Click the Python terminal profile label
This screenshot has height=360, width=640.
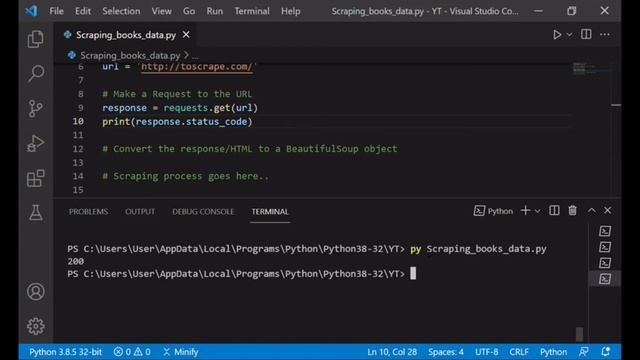pos(493,211)
